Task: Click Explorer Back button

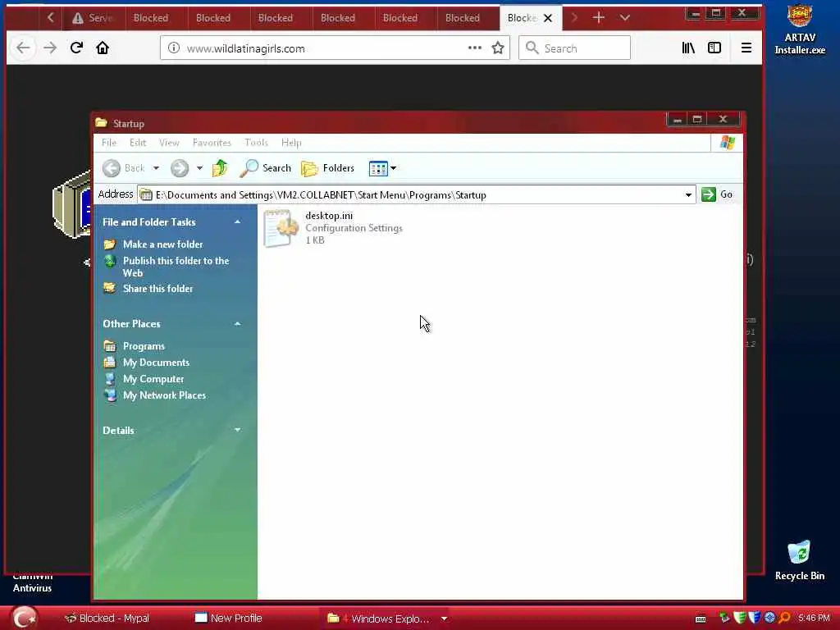Action: pyautogui.click(x=125, y=168)
